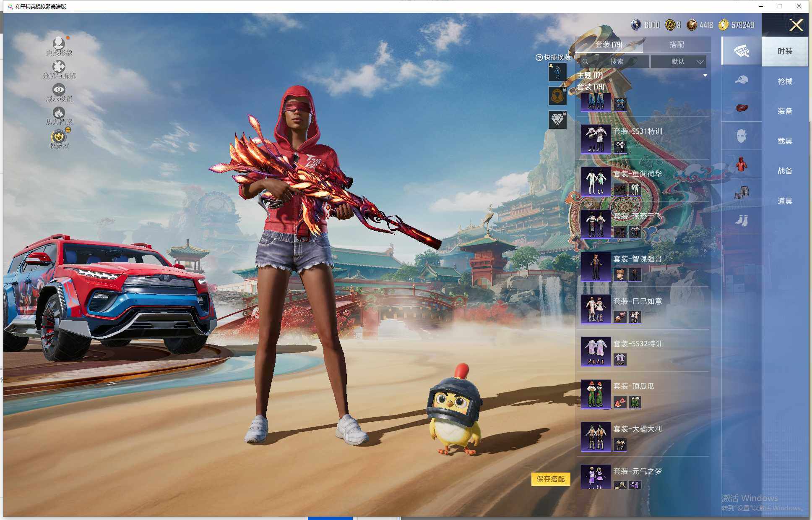This screenshot has height=520, width=812.
Task: Open the 载具 vehicles tab
Action: [x=785, y=141]
